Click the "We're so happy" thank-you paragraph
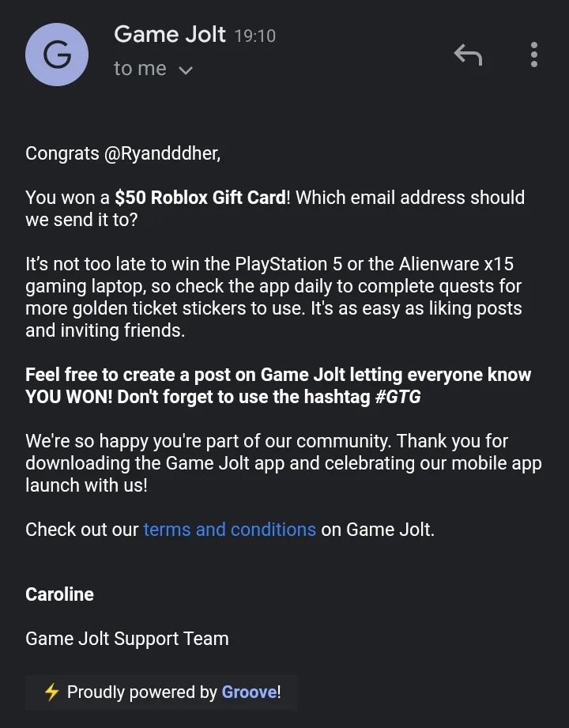 [x=284, y=463]
